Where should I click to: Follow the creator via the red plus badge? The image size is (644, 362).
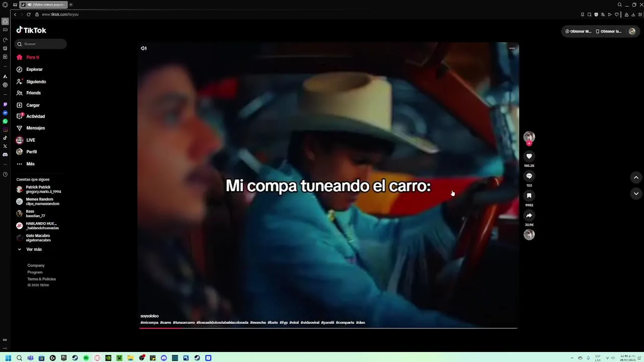[x=529, y=143]
